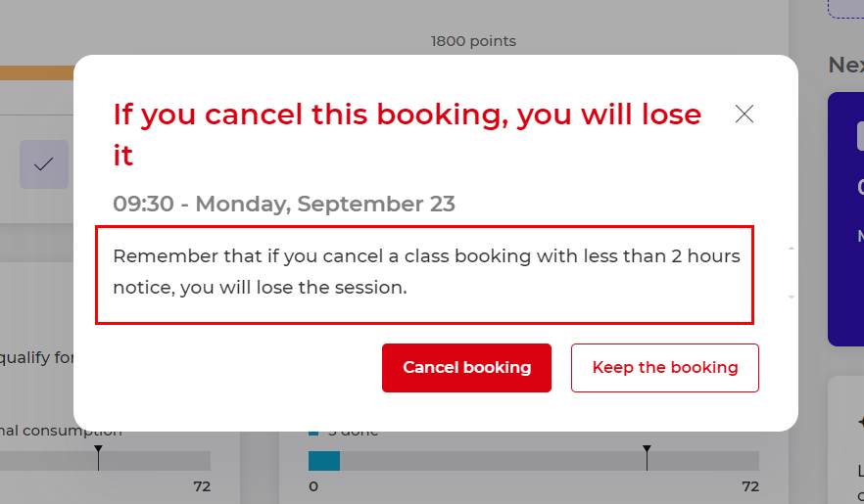This screenshot has width=864, height=504.
Task: Choose Keep the booking
Action: click(x=664, y=368)
